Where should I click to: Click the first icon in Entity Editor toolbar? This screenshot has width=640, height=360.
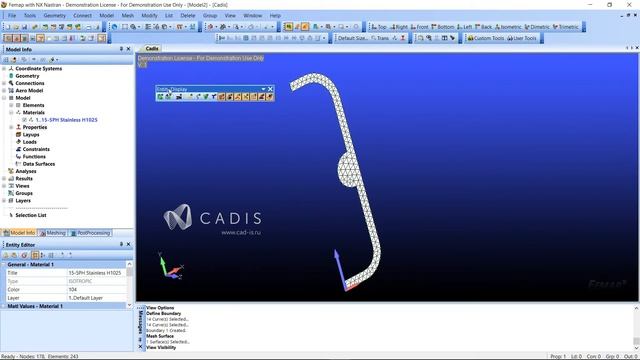pos(6,255)
